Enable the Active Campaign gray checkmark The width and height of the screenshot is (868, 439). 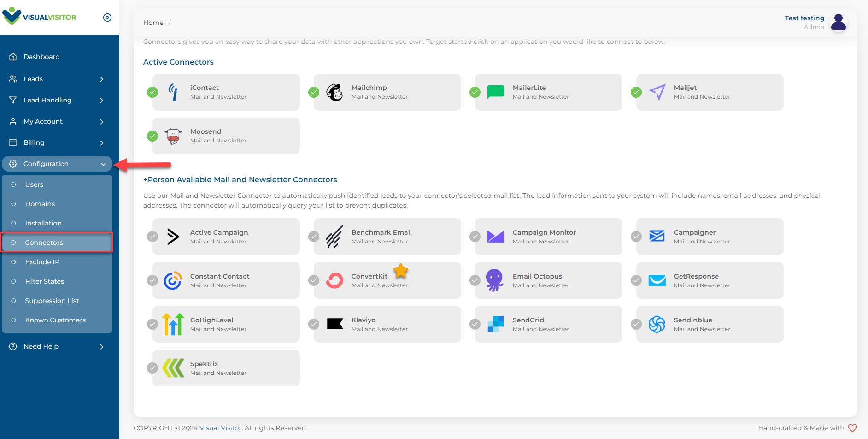pos(152,237)
